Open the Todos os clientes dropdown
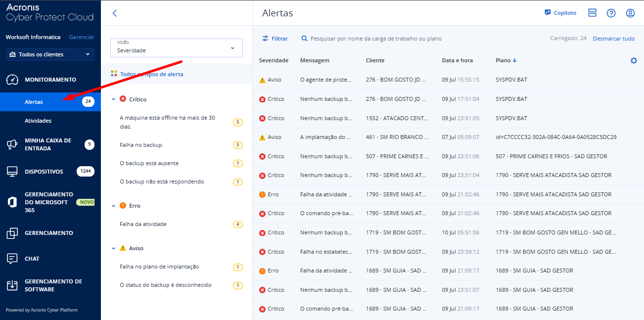644x320 pixels. point(50,54)
